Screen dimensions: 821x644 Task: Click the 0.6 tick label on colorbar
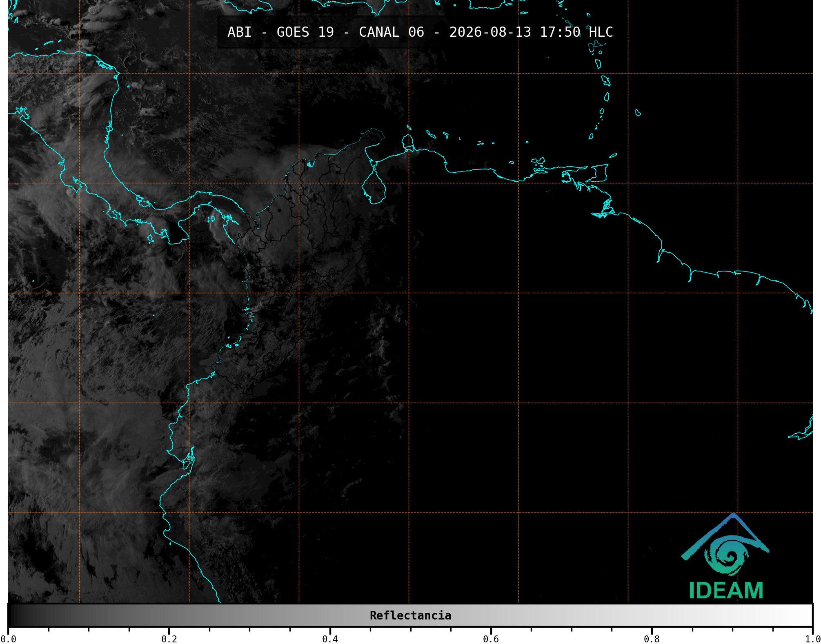pyautogui.click(x=491, y=639)
